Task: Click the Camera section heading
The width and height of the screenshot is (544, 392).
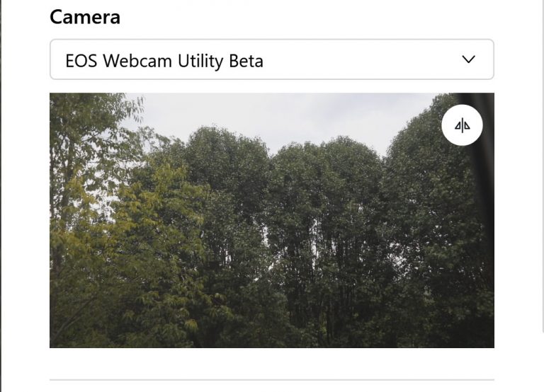Action: click(85, 17)
